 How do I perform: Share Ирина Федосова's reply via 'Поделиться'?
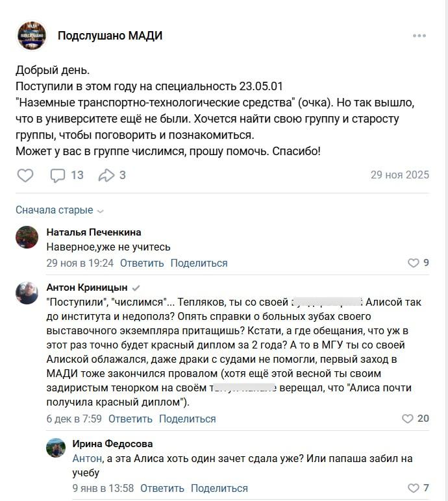(x=219, y=489)
